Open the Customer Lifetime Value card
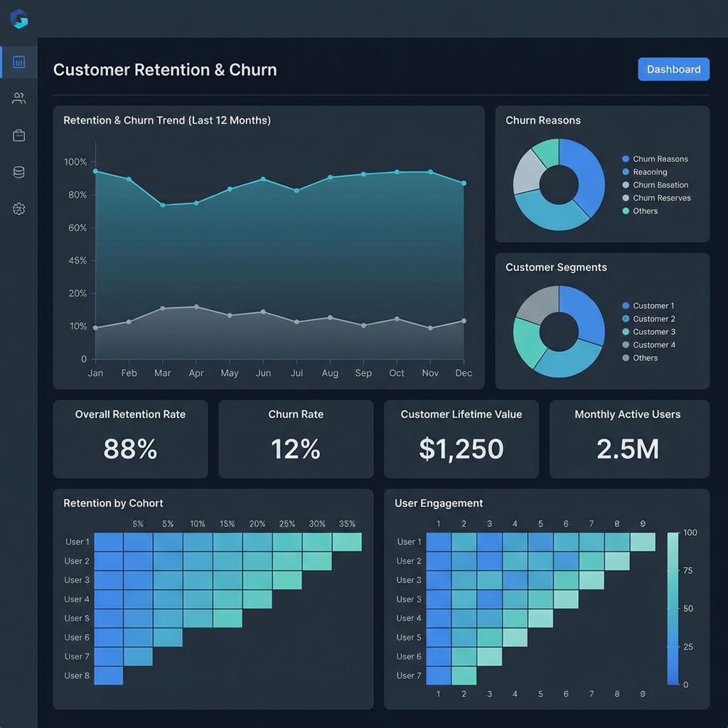The height and width of the screenshot is (728, 728). (x=461, y=439)
